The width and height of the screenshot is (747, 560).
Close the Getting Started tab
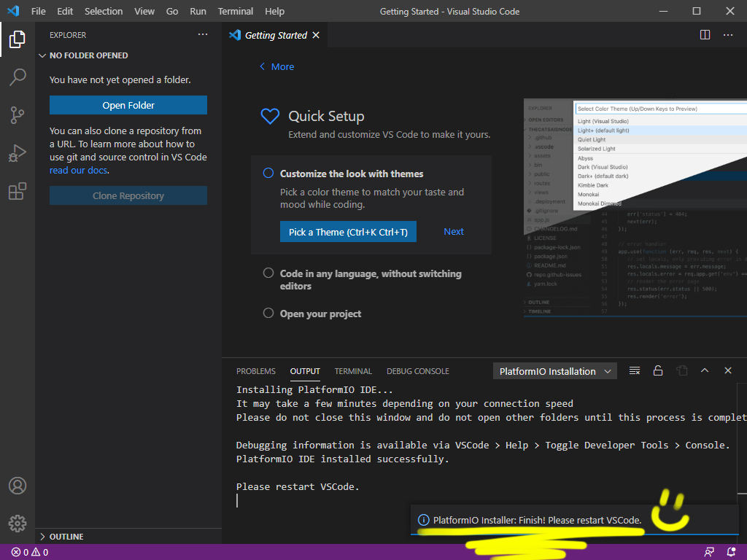click(316, 35)
